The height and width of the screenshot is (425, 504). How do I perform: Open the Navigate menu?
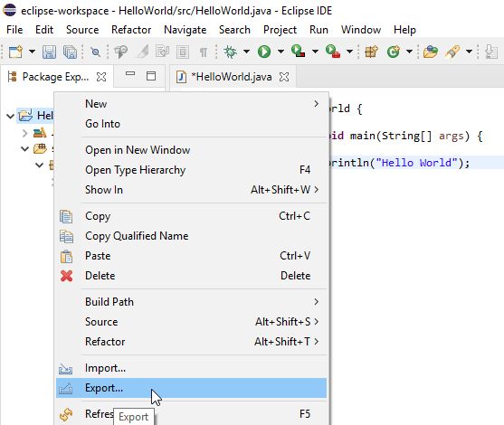[x=185, y=30]
